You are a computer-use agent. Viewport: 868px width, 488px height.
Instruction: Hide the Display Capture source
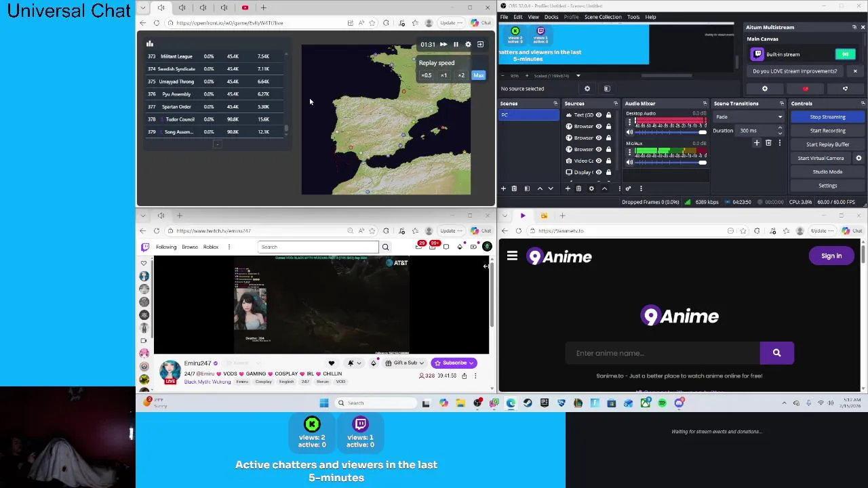(x=599, y=172)
